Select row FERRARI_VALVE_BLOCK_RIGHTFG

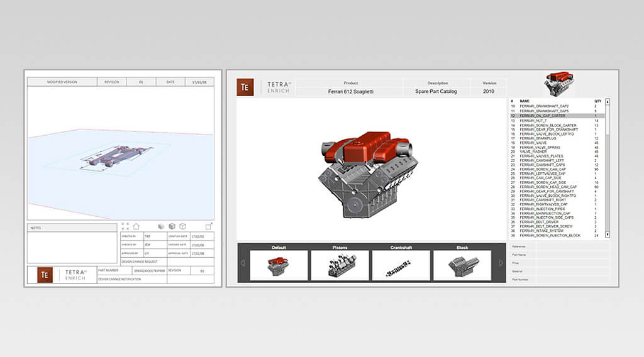pos(557,196)
